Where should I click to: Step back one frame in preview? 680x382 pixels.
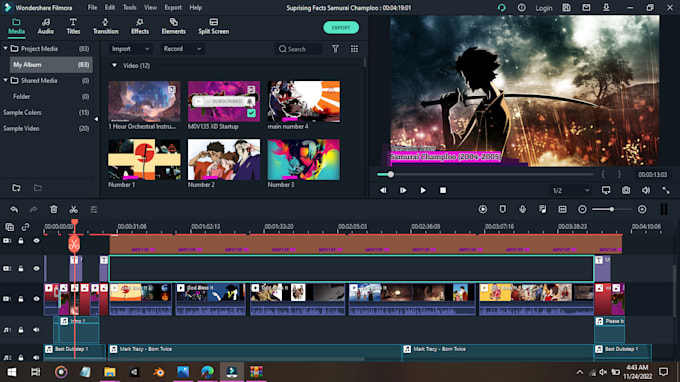383,190
